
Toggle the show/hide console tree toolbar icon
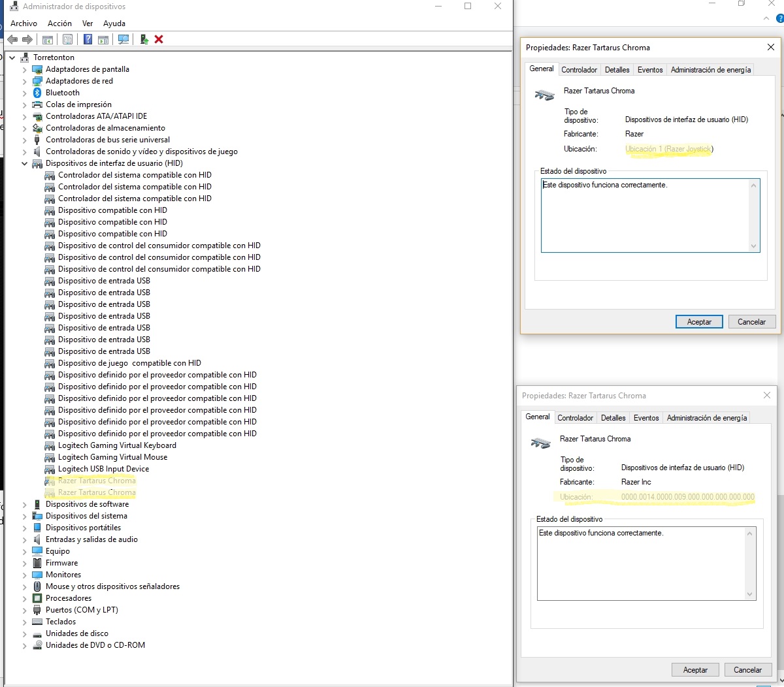pyautogui.click(x=48, y=39)
